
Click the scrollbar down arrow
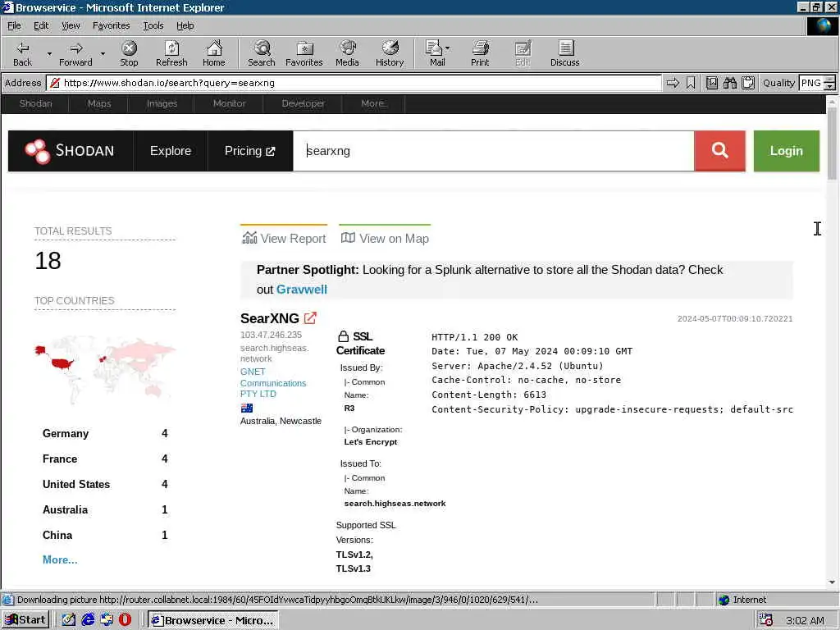pos(832,582)
